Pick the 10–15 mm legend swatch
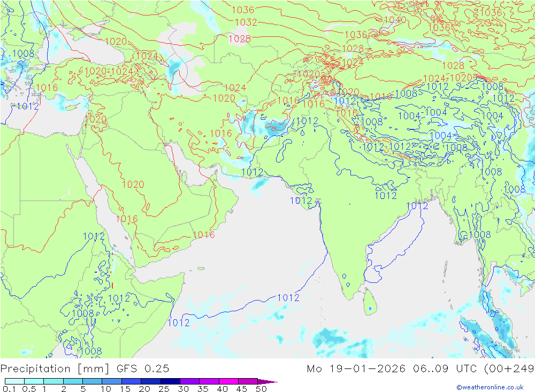Screen dimensions: 535x392 (112, 381)
